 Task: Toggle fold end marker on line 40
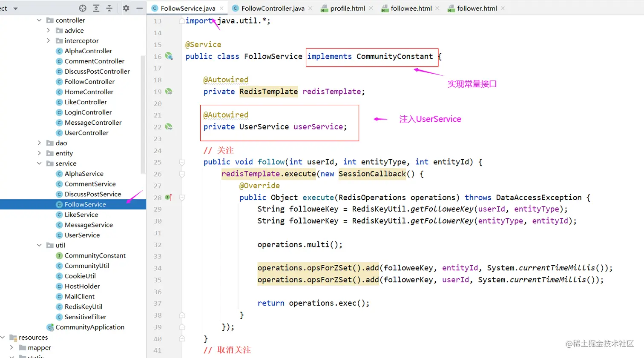[x=182, y=339]
